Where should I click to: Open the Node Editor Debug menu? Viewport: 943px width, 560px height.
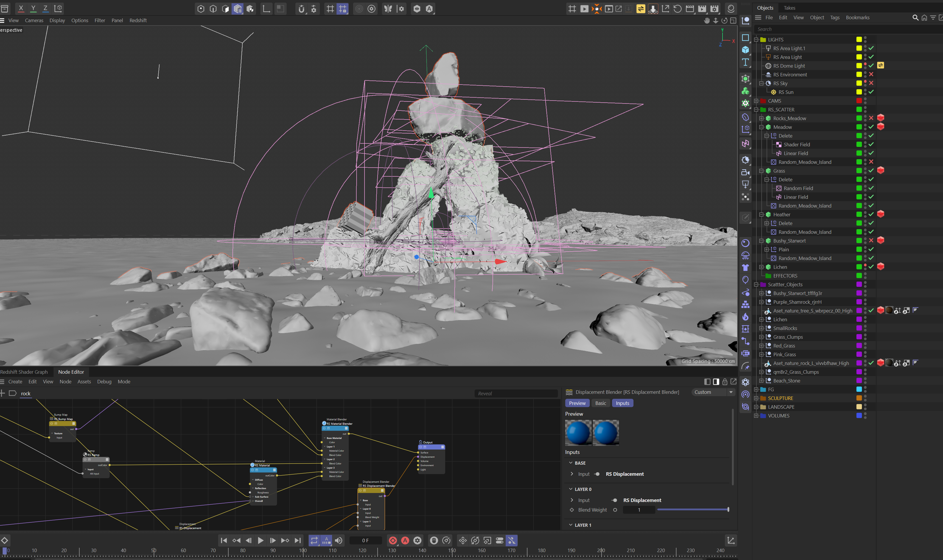(x=104, y=382)
